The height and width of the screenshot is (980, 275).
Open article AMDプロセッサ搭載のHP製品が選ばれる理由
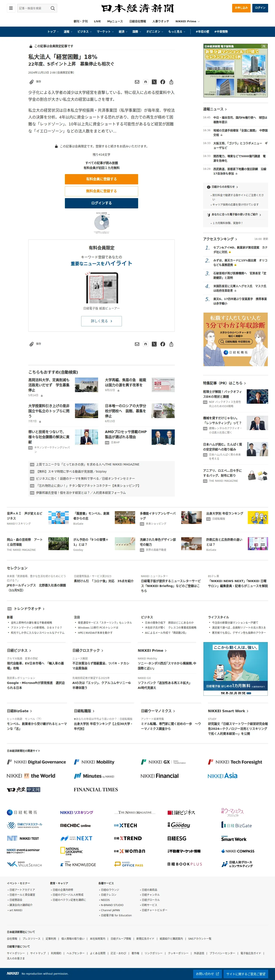click(126, 434)
